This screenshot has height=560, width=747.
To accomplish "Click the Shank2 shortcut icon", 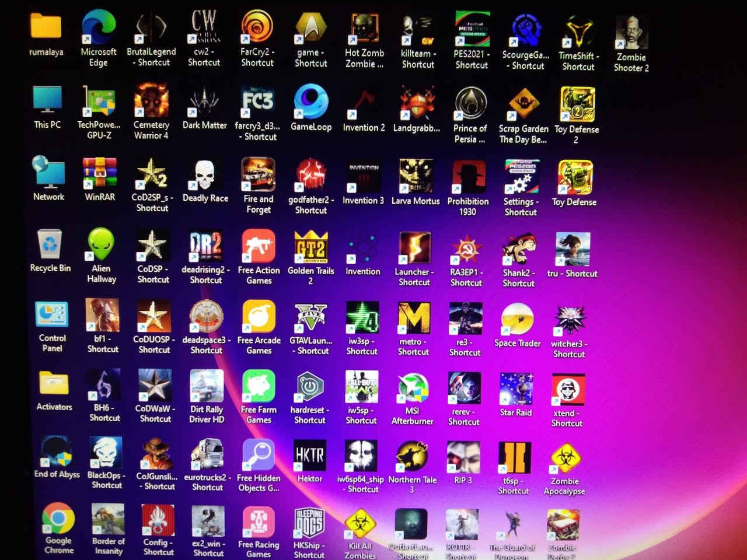I will [x=519, y=250].
